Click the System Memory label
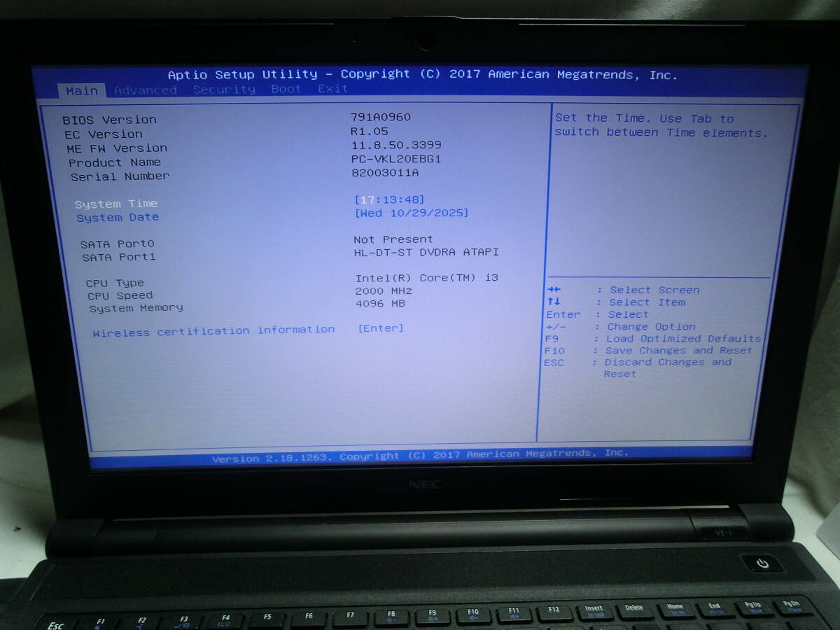 [x=136, y=308]
